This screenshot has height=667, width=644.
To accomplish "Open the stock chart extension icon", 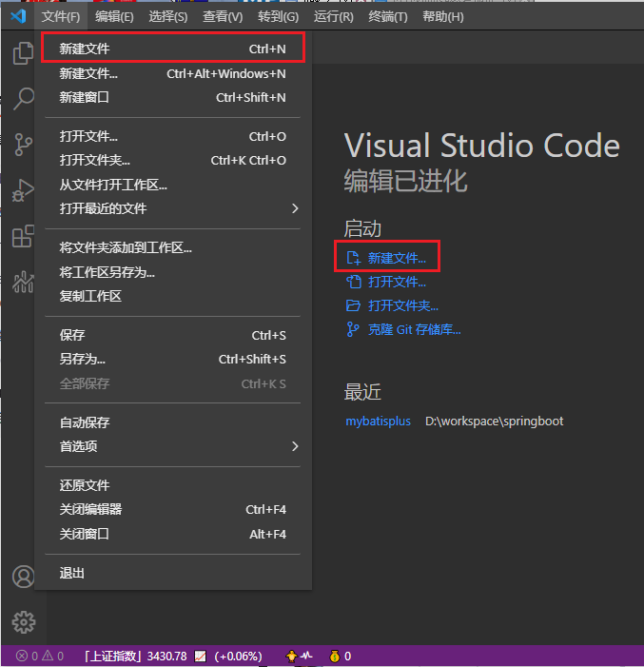I will [23, 282].
